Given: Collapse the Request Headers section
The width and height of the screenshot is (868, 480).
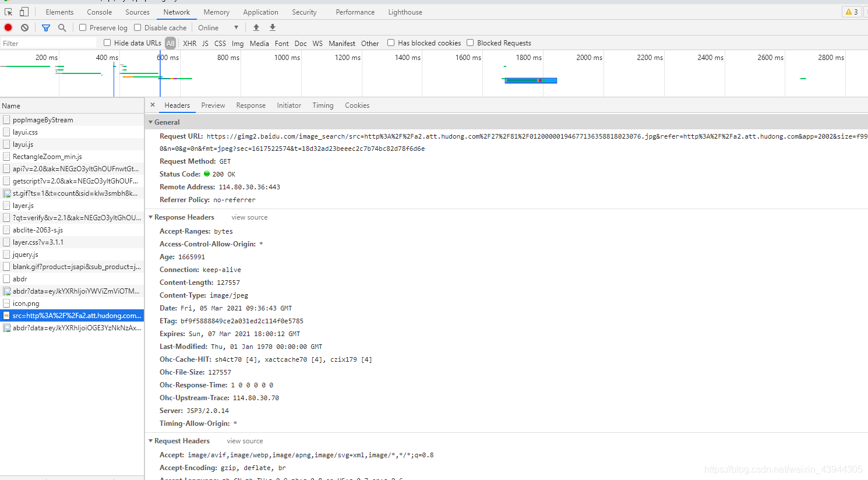Looking at the screenshot, I should (x=150, y=441).
